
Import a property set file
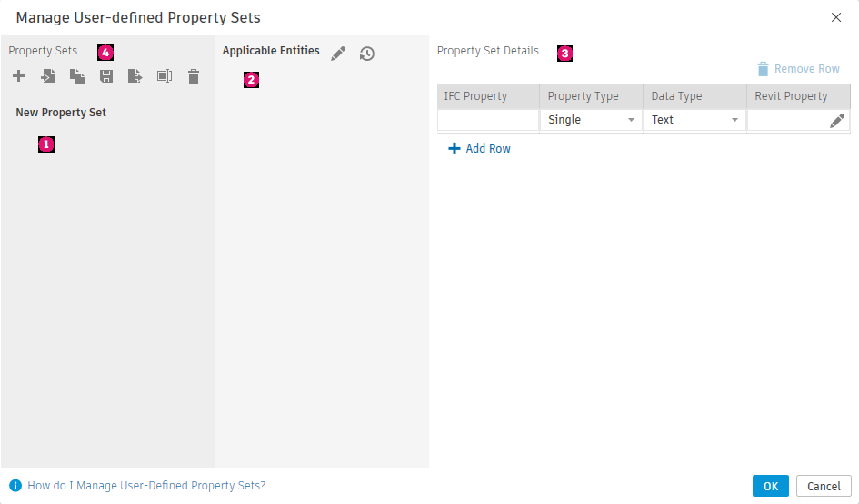pyautogui.click(x=48, y=77)
